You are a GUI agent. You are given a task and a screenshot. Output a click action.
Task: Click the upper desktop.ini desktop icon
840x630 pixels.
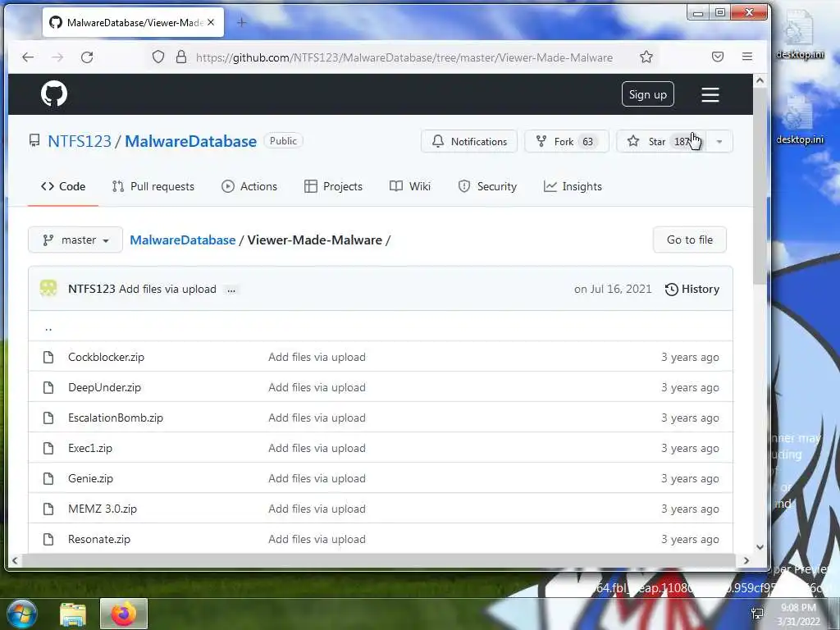(x=800, y=34)
